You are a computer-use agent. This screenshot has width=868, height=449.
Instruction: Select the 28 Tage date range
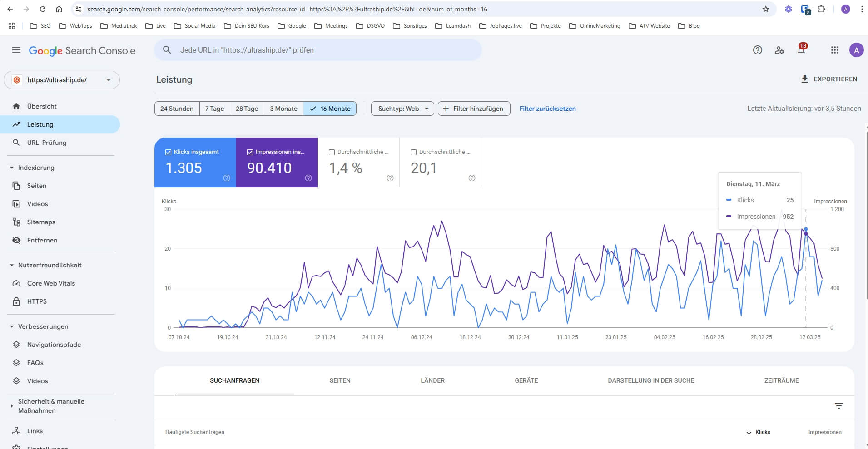coord(247,109)
